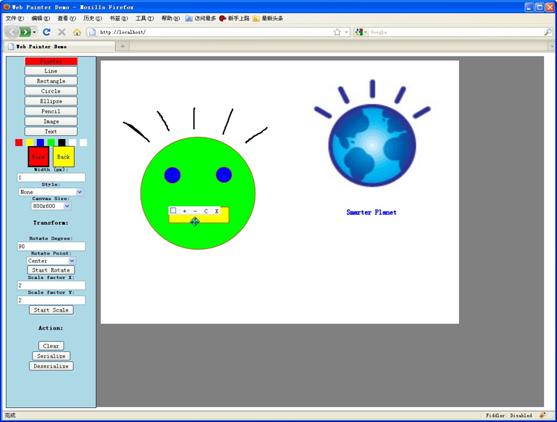Open the 编辑 (E) menu
This screenshot has height=422, width=557.
[40, 18]
